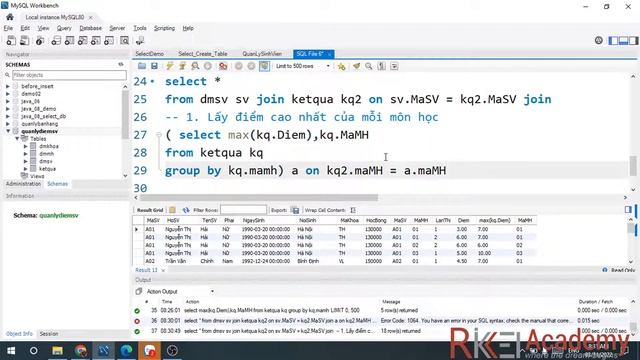Image resolution: width=640 pixels, height=360 pixels.
Task: Focus the Filter objects search field
Action: pyautogui.click(x=69, y=75)
